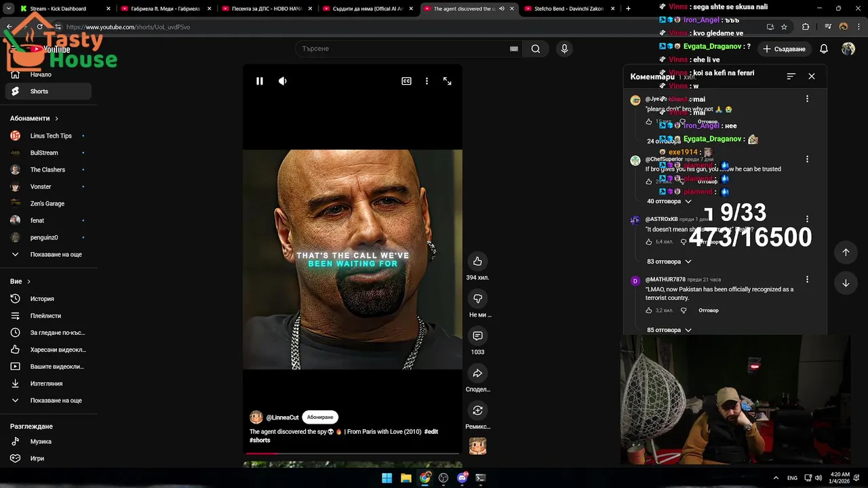Open comments using the 1033 comment icon
868x488 pixels.
[x=477, y=336]
